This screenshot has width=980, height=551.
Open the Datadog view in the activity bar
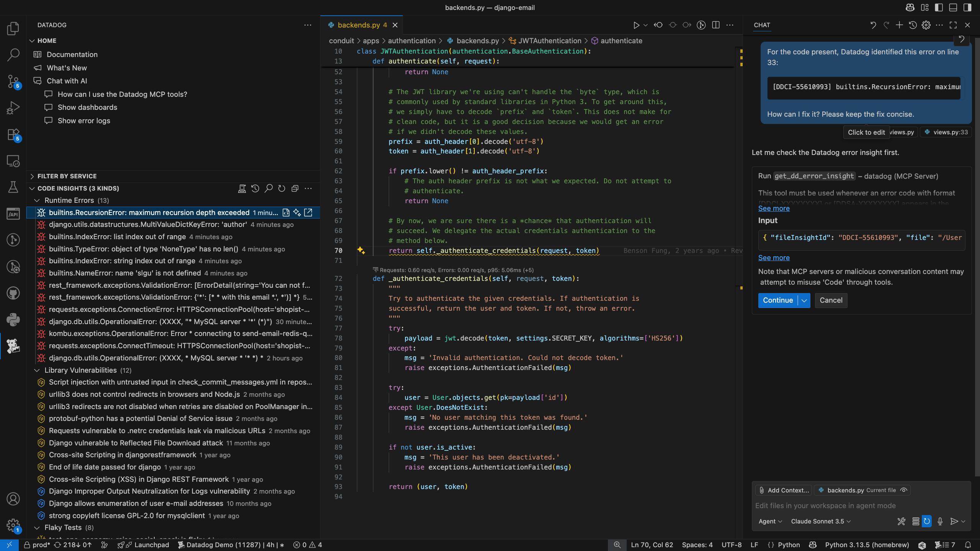[x=13, y=346]
